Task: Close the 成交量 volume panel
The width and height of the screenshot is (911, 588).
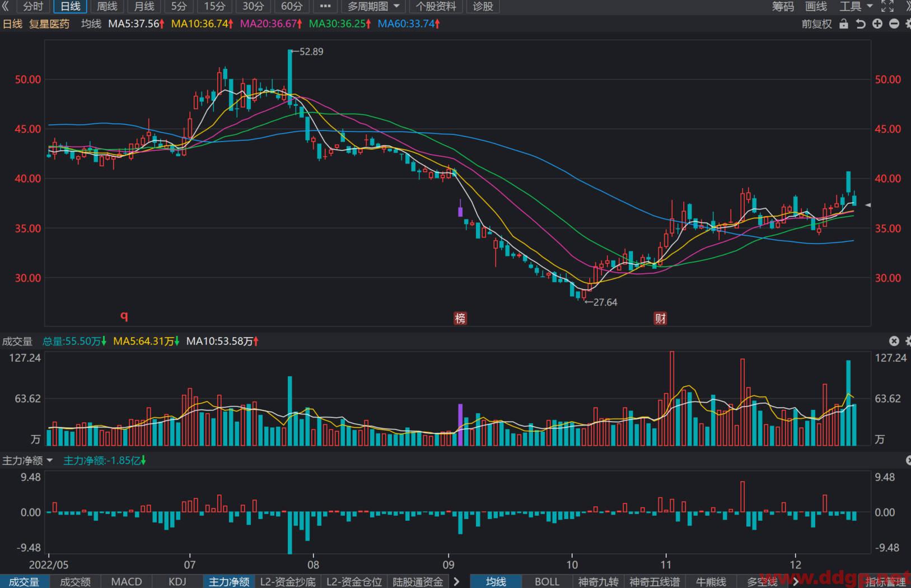Action: point(894,341)
